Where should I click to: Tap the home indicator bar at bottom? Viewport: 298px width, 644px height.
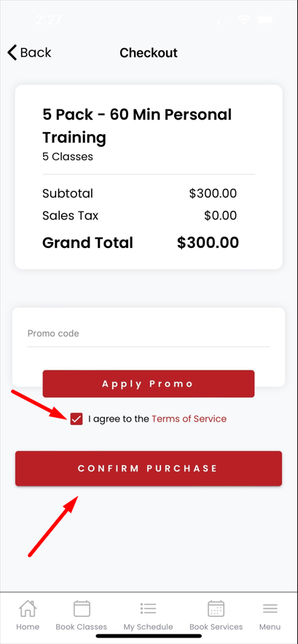click(149, 636)
